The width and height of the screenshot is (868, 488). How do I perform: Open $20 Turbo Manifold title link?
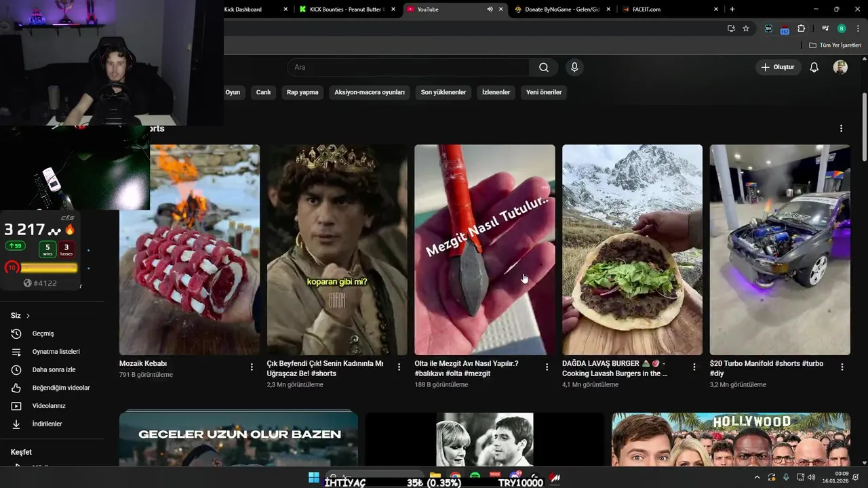click(x=766, y=368)
